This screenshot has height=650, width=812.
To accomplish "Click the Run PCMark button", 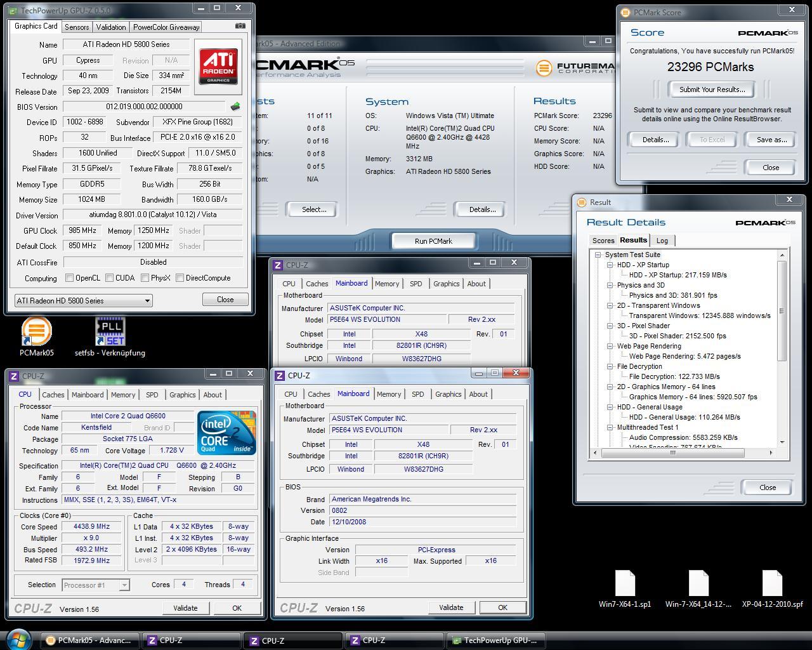I will click(434, 241).
